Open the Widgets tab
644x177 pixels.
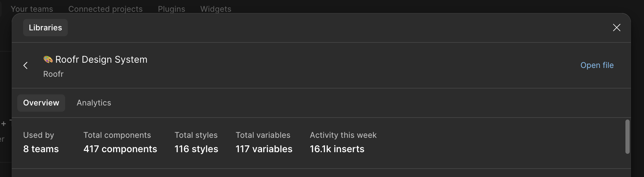click(x=216, y=9)
